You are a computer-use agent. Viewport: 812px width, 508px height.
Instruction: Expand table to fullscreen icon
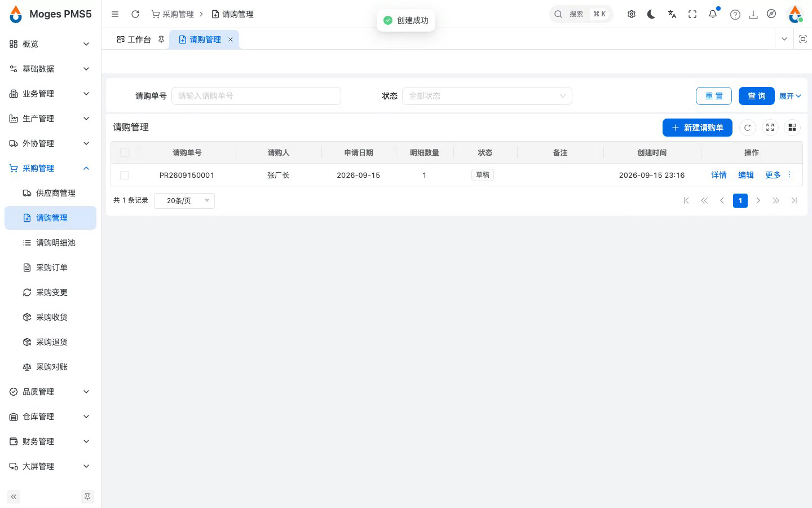point(770,128)
